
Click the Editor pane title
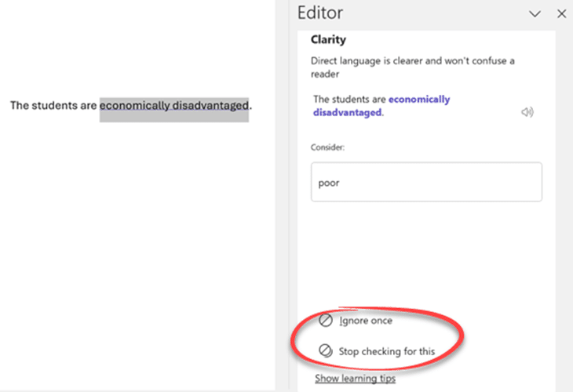[320, 13]
